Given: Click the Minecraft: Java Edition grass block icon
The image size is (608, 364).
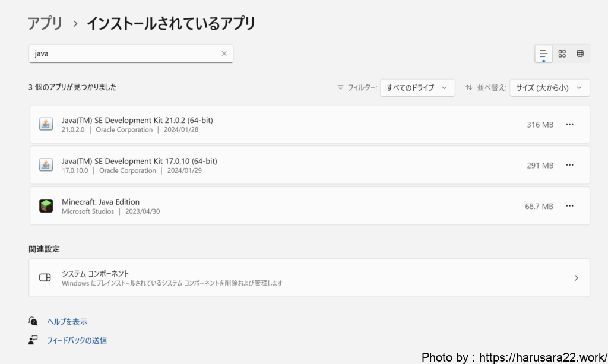Looking at the screenshot, I should (x=46, y=206).
